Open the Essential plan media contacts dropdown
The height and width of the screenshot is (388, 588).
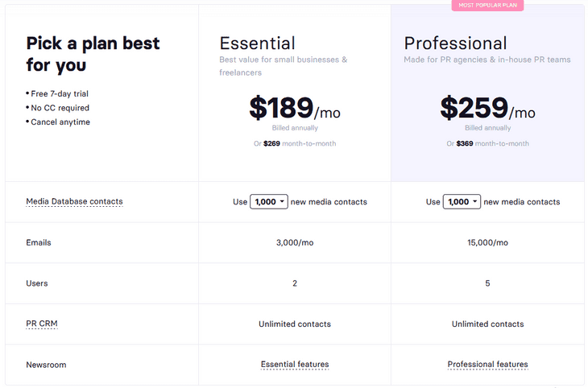(x=269, y=202)
